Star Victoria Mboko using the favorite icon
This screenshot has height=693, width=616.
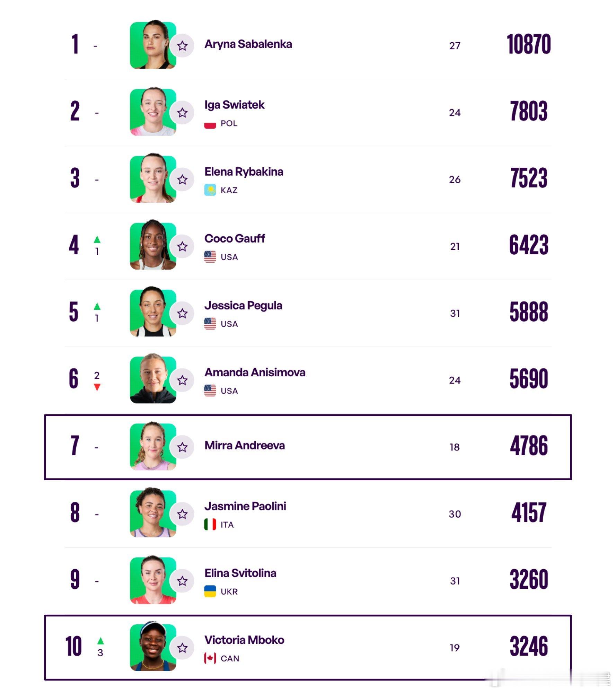pyautogui.click(x=182, y=648)
